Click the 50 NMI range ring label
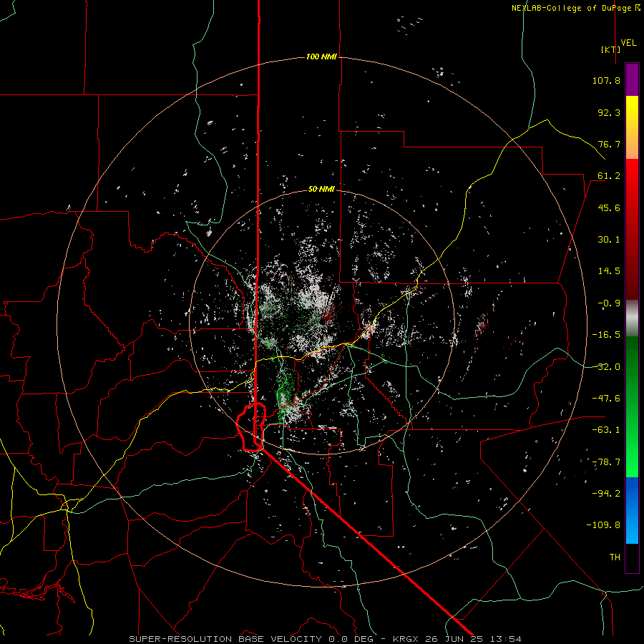This screenshot has width=644, height=644. tap(321, 189)
